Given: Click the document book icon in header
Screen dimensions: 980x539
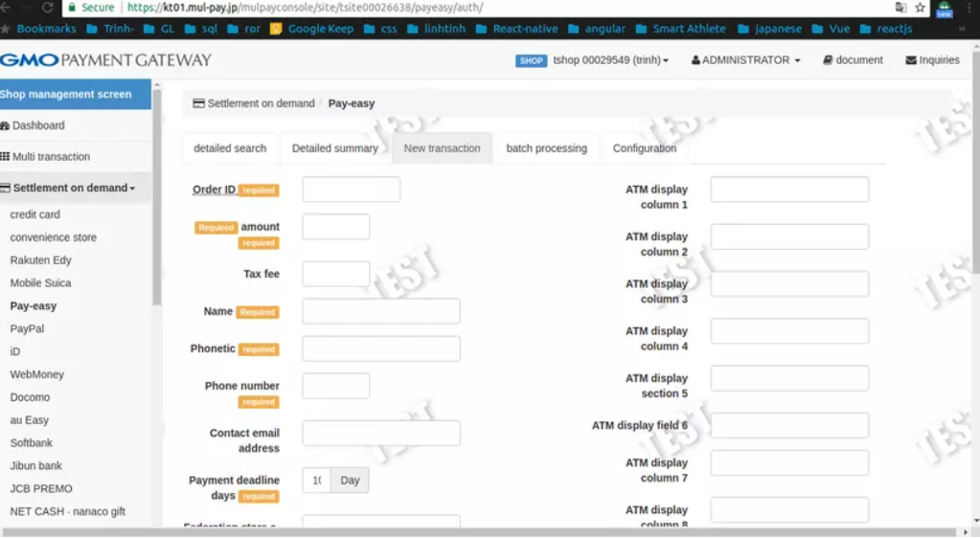Looking at the screenshot, I should (828, 60).
